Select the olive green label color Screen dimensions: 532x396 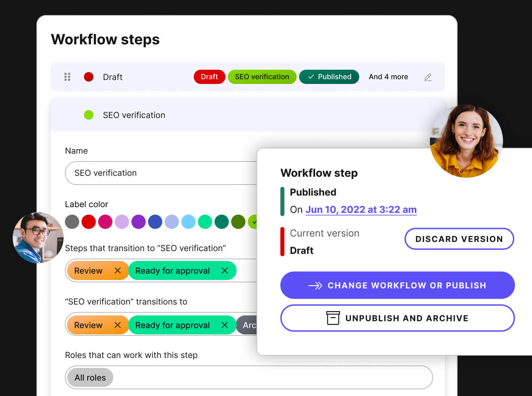click(238, 222)
